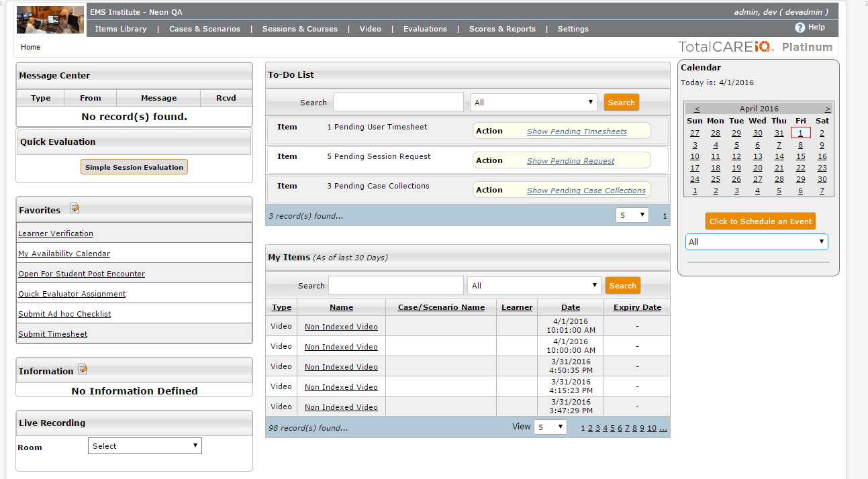The height and width of the screenshot is (479, 868).
Task: Click Click to Schedule an Event button
Action: point(761,221)
